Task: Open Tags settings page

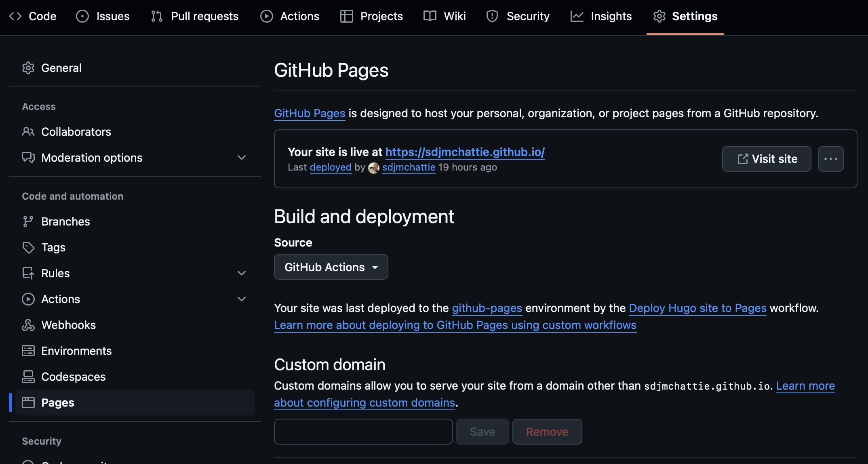Action: tap(135, 247)
